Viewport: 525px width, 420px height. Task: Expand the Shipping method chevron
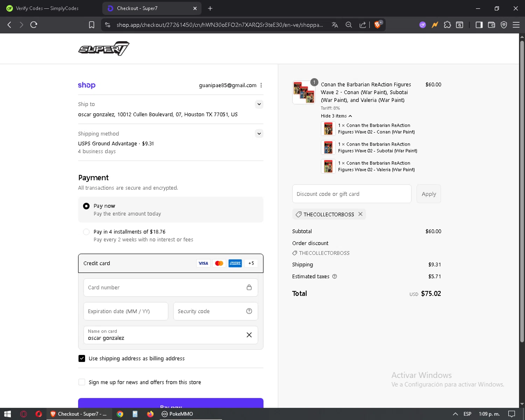click(259, 133)
